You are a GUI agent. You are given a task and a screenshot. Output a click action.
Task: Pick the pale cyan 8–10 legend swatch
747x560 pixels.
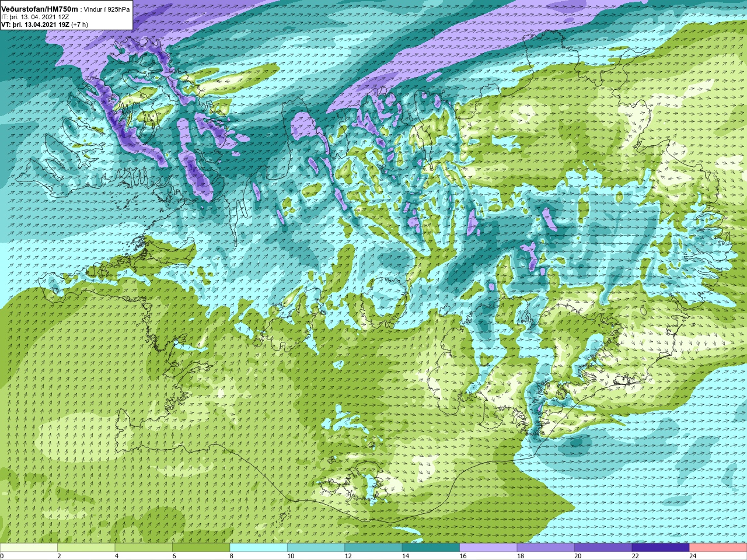coord(259,548)
